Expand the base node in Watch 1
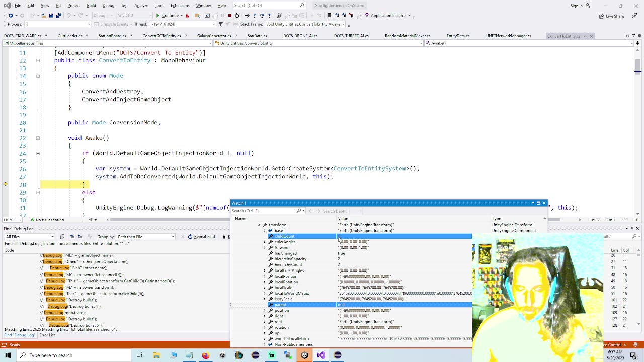The height and width of the screenshot is (362, 644). 265,231
